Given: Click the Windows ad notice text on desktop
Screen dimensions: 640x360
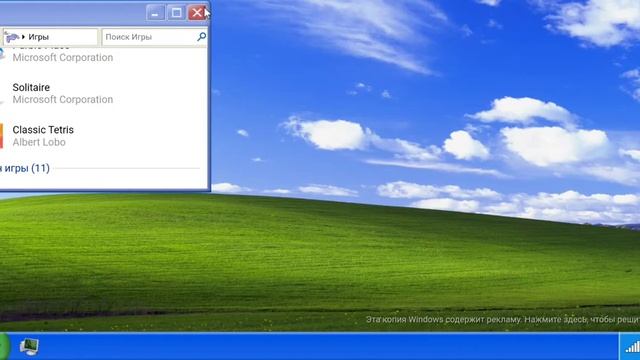Looking at the screenshot, I should point(503,319).
